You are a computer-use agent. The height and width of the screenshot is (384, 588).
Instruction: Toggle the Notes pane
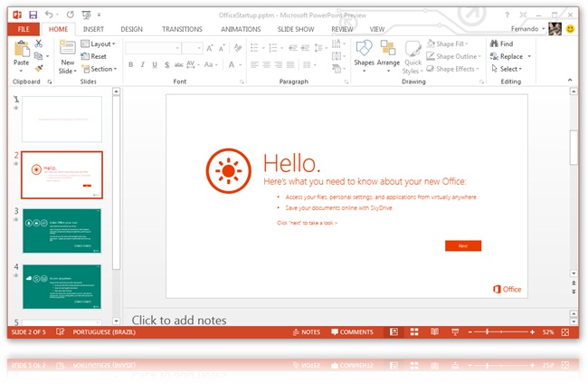click(x=307, y=331)
